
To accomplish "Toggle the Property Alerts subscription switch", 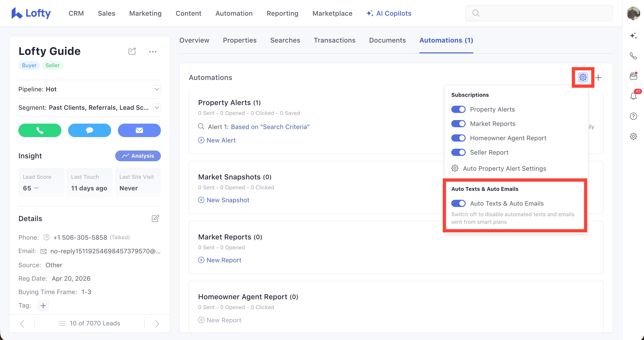I will pyautogui.click(x=458, y=109).
